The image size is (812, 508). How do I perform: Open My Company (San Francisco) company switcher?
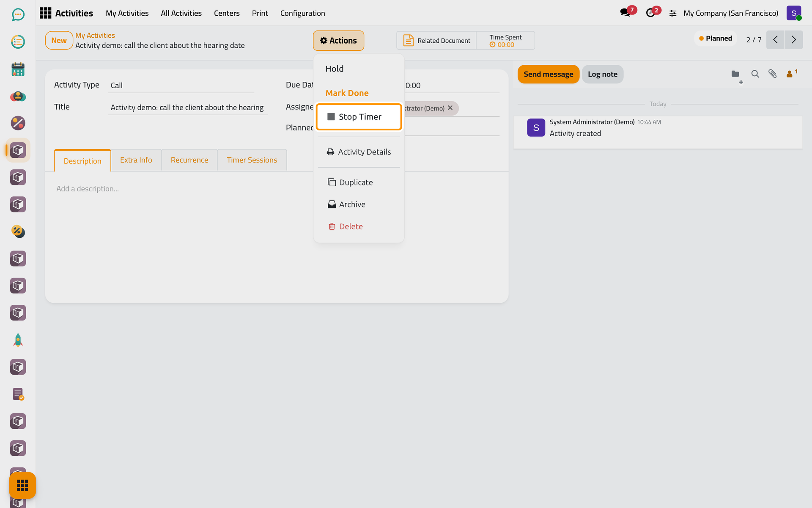point(730,13)
